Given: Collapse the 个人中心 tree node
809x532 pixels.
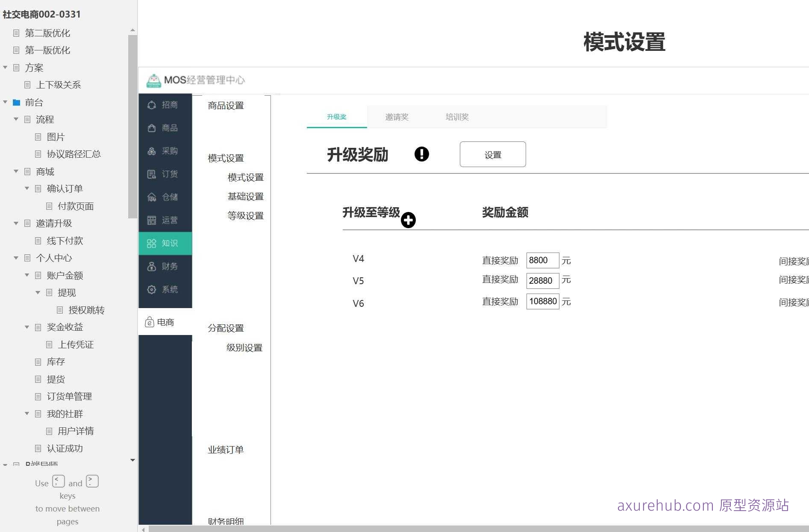Looking at the screenshot, I should tap(16, 258).
